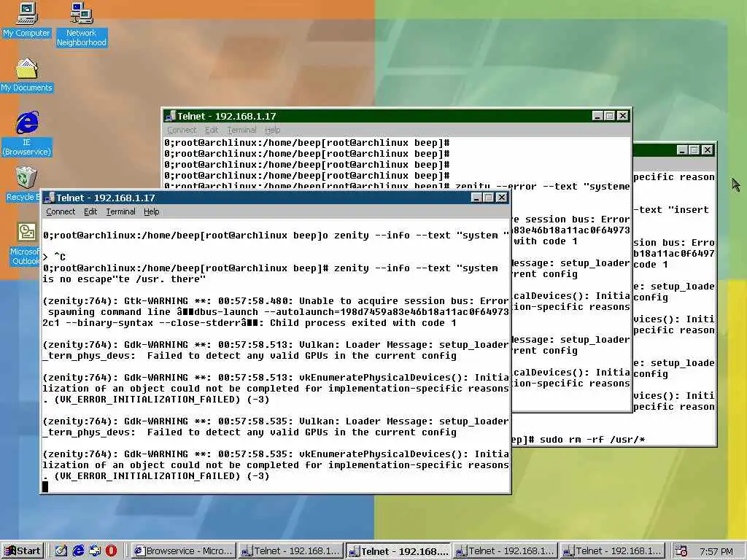
Task: Click the front Telnet title bar text
Action: click(106, 198)
